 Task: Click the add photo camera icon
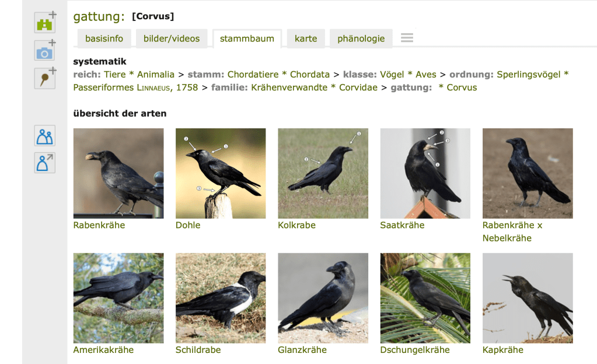(45, 50)
